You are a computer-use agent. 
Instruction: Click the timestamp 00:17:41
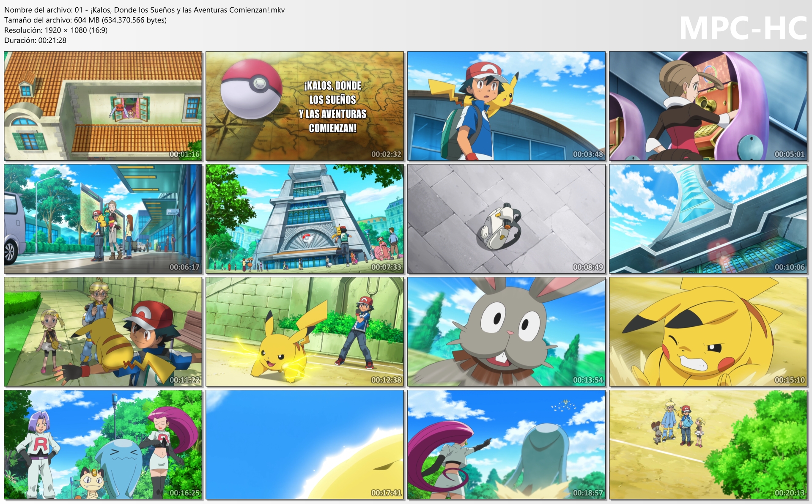tap(386, 493)
